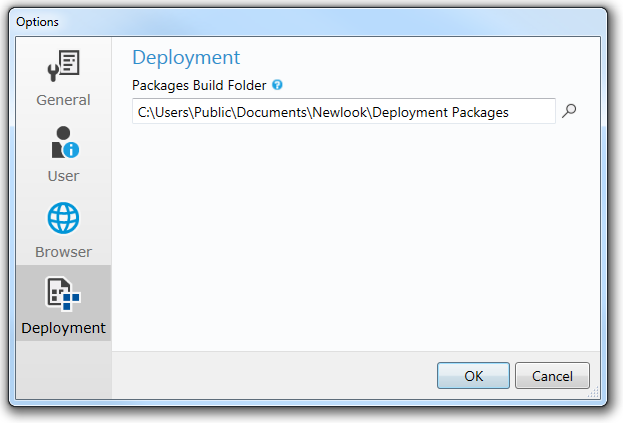Browse for folder with magnifier icon
The image size is (623, 423).
569,112
